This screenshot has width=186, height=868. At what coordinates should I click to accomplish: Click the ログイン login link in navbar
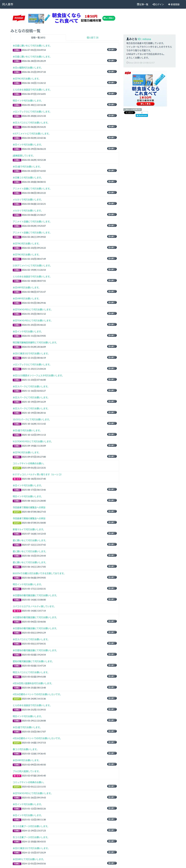158,4
